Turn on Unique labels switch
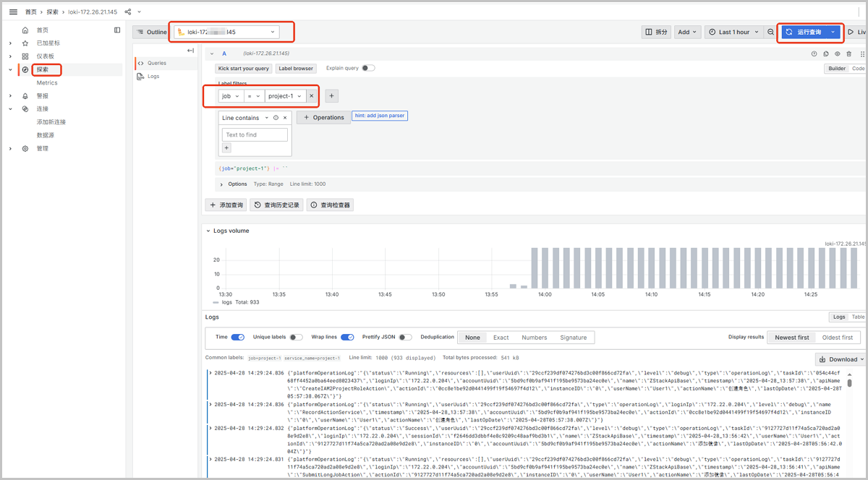868x480 pixels. (x=296, y=338)
